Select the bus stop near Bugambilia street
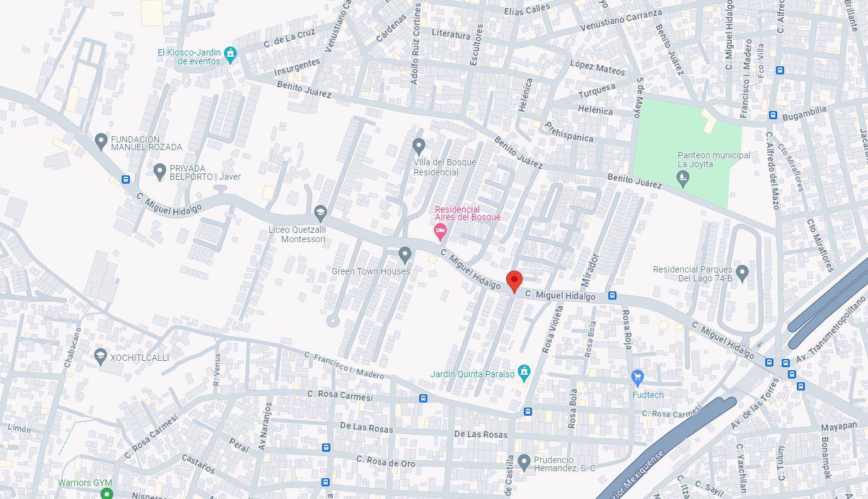The height and width of the screenshot is (499, 868). 772,115
